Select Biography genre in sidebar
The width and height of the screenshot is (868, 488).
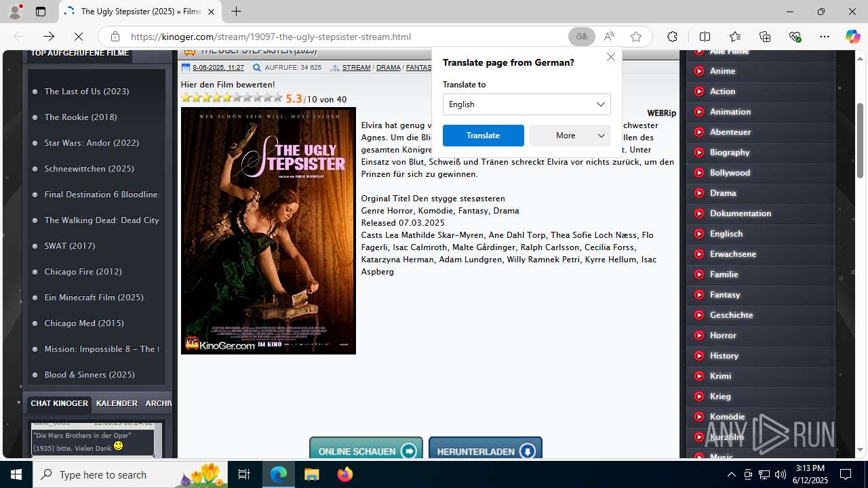click(x=730, y=152)
